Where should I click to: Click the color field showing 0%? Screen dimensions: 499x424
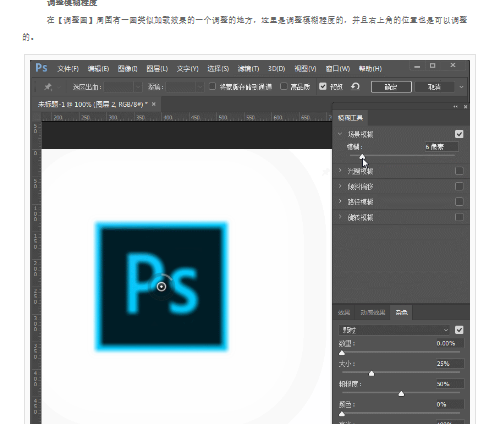pyautogui.click(x=450, y=404)
